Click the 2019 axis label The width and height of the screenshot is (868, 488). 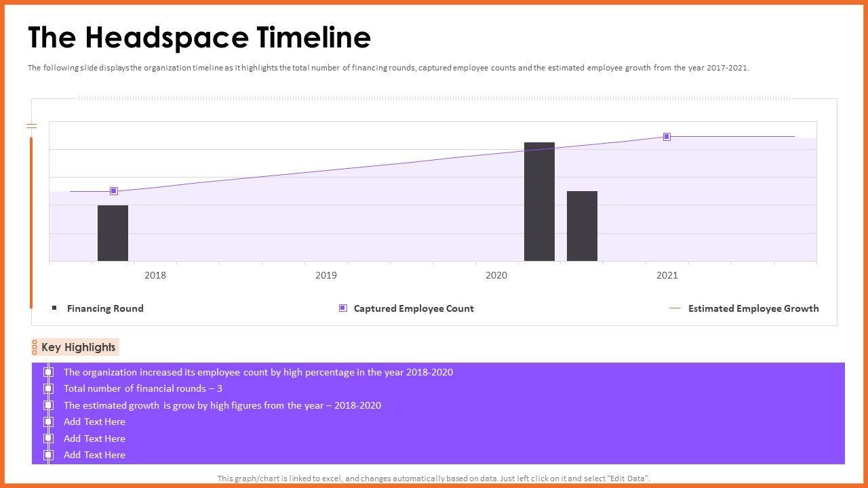326,275
